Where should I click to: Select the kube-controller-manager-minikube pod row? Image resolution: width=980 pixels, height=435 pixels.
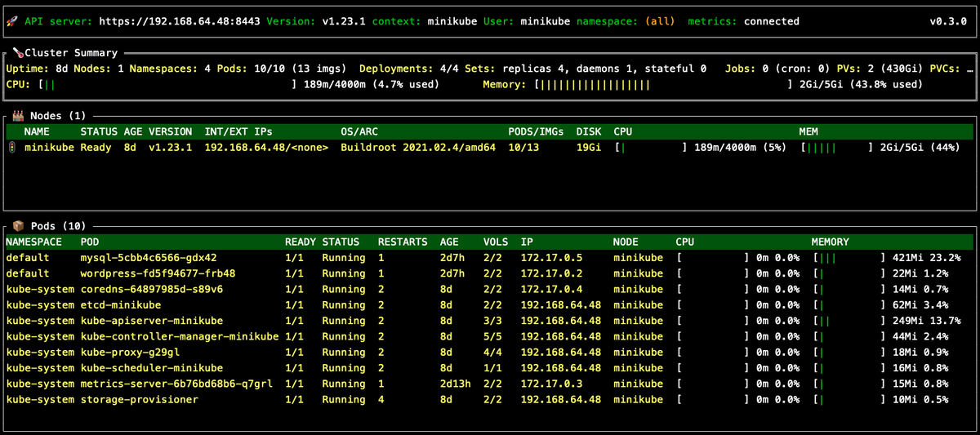point(490,336)
